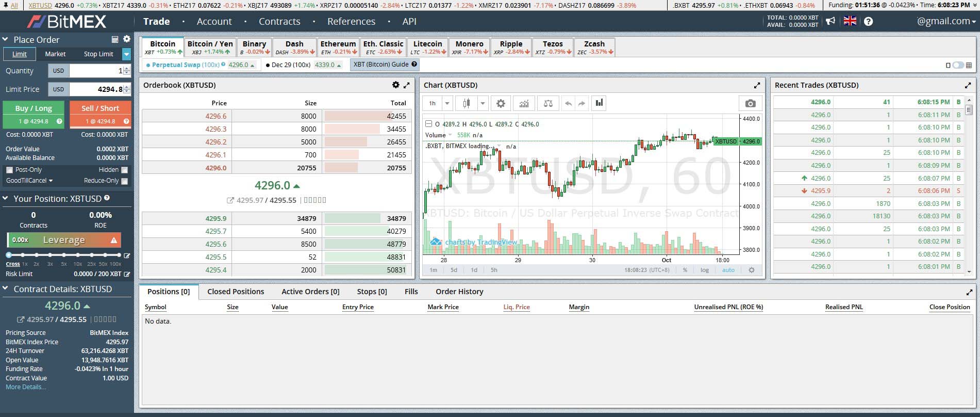Select Dec 29 (100x) contract
This screenshot has height=417, width=980.
pyautogui.click(x=291, y=65)
